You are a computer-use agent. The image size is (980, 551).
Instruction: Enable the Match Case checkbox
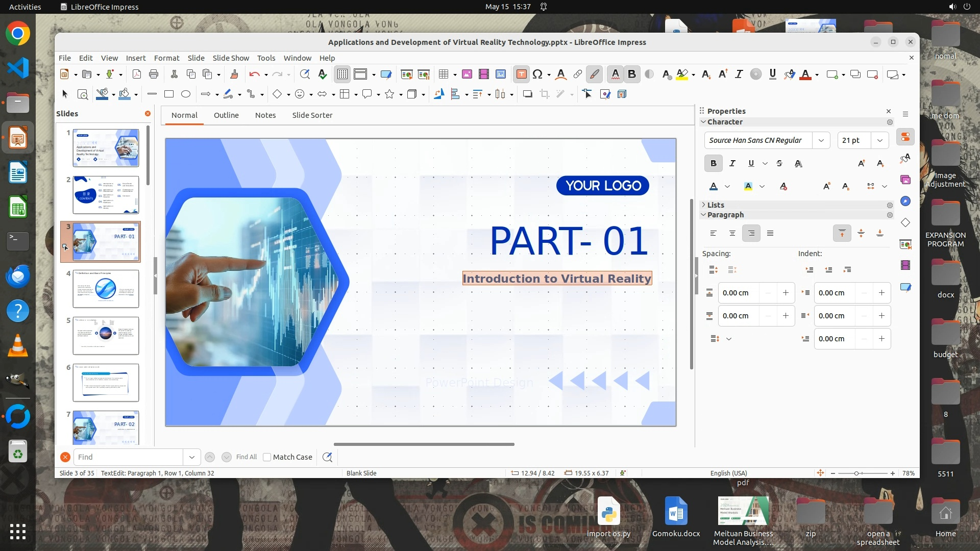(267, 457)
